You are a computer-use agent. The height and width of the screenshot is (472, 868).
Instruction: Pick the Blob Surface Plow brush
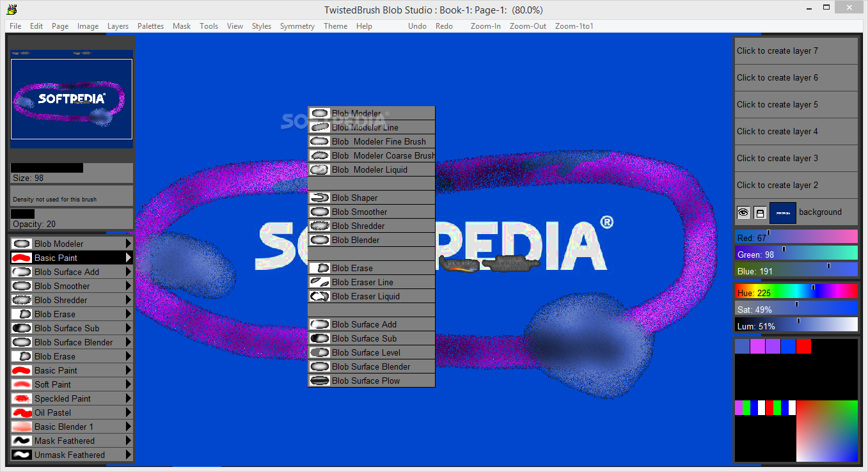(372, 381)
